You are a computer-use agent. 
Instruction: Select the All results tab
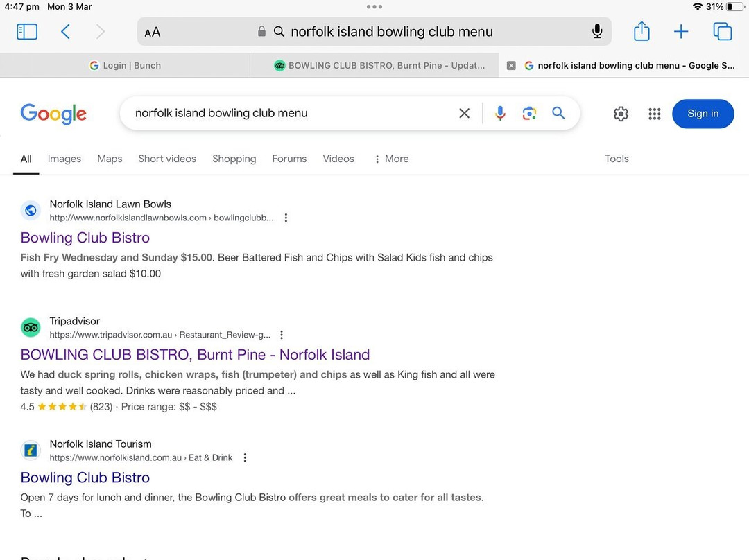point(26,159)
